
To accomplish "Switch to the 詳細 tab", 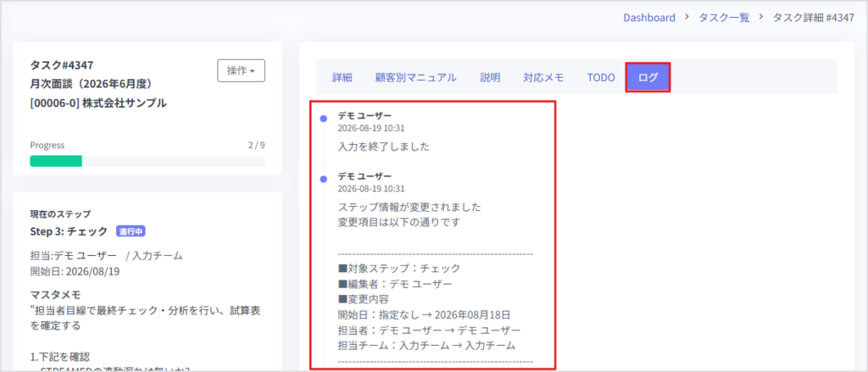I will (342, 77).
